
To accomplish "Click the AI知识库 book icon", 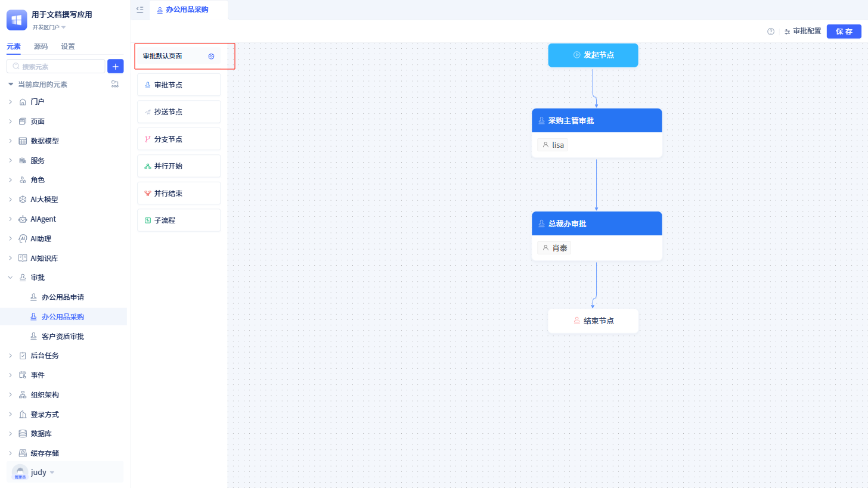I will click(23, 259).
